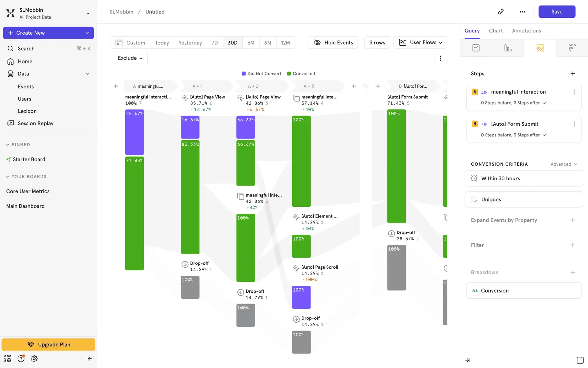Select the Funnels bar chart report icon
Image resolution: width=588 pixels, height=368 pixels.
tap(508, 48)
